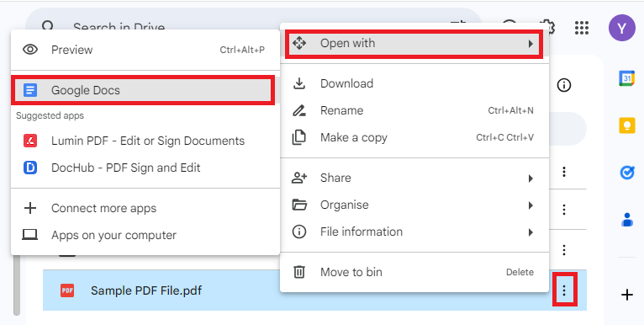Choose Download from context menu
This screenshot has height=325, width=644.
[x=414, y=83]
